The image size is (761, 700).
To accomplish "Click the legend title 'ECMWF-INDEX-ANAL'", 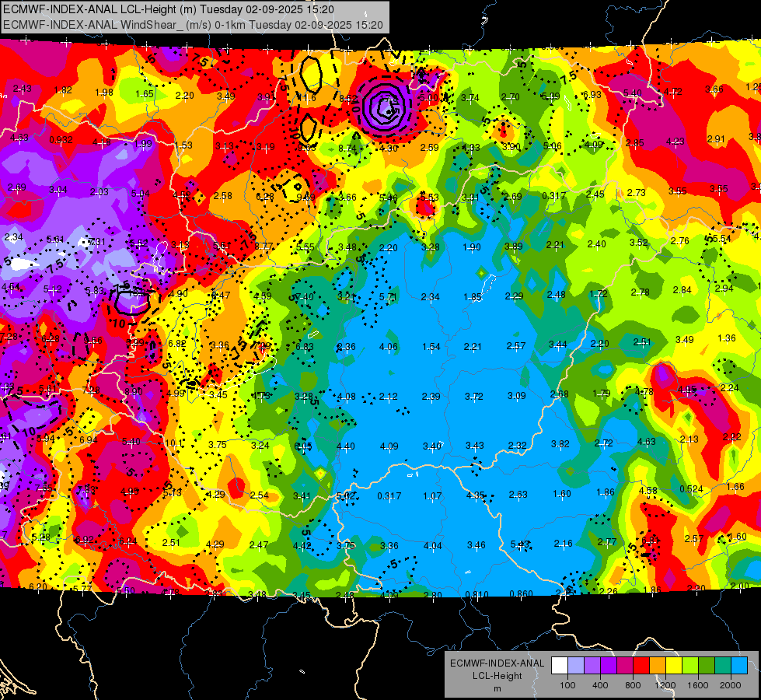I will 497,663.
